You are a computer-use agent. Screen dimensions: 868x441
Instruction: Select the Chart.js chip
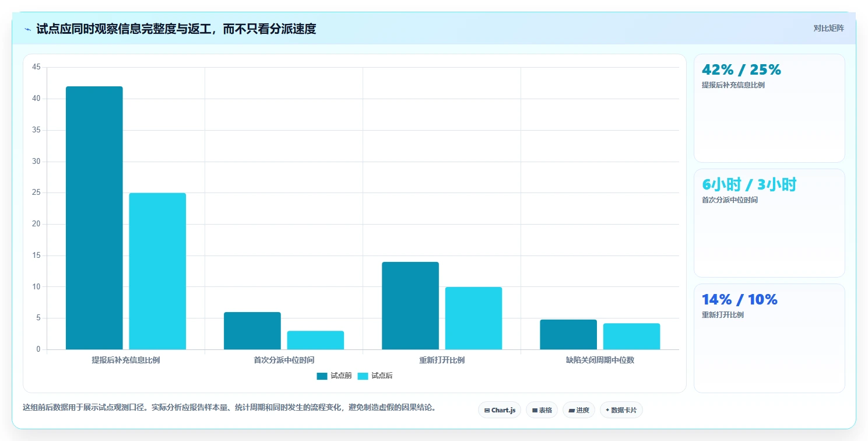500,410
